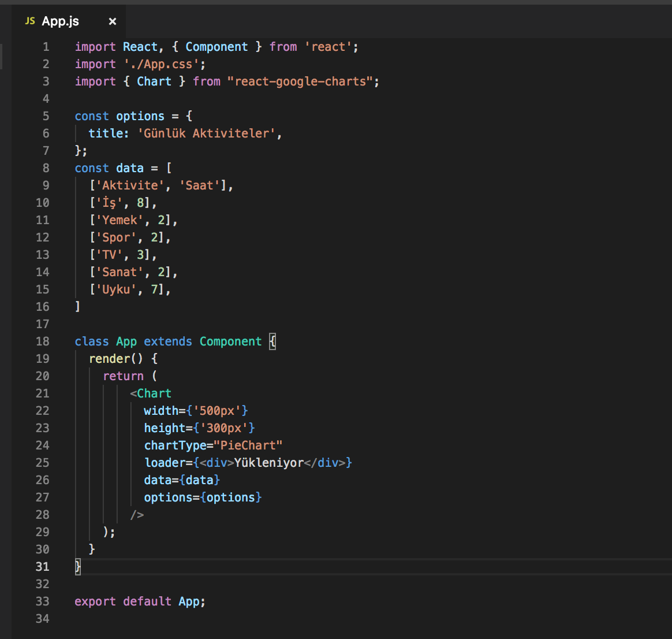
Task: Click line number 18 in the gutter
Action: tap(42, 341)
